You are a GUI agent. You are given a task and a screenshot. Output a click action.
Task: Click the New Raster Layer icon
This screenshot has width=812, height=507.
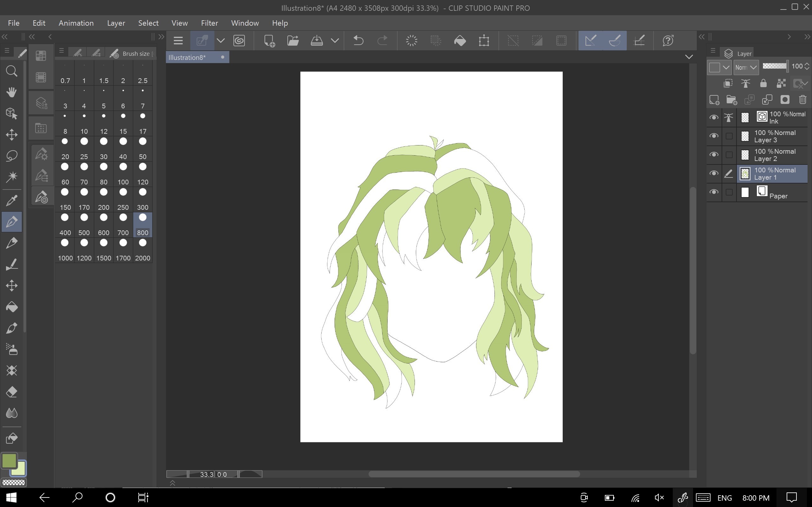(x=714, y=99)
